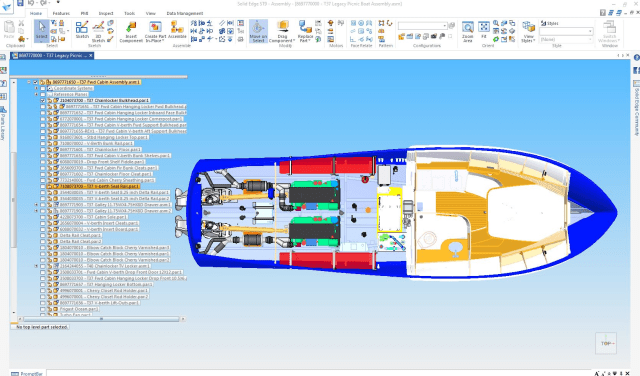Select the T37 Legacy Picnic document tab

coord(52,56)
